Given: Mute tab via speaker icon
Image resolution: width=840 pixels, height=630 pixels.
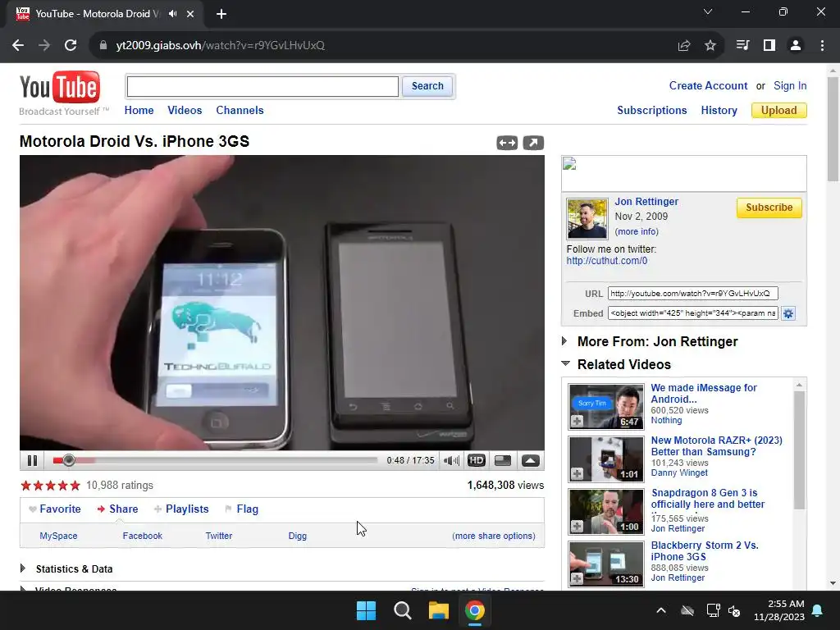Looking at the screenshot, I should point(172,14).
